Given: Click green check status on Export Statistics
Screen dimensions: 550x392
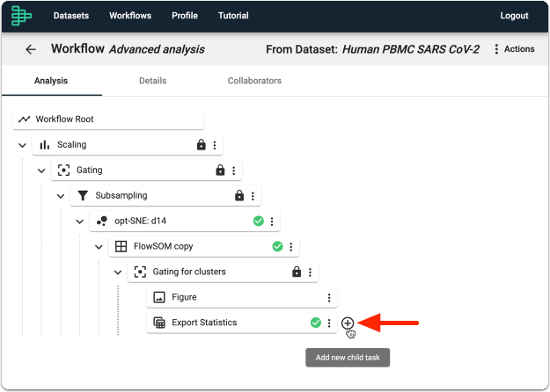Looking at the screenshot, I should [316, 323].
